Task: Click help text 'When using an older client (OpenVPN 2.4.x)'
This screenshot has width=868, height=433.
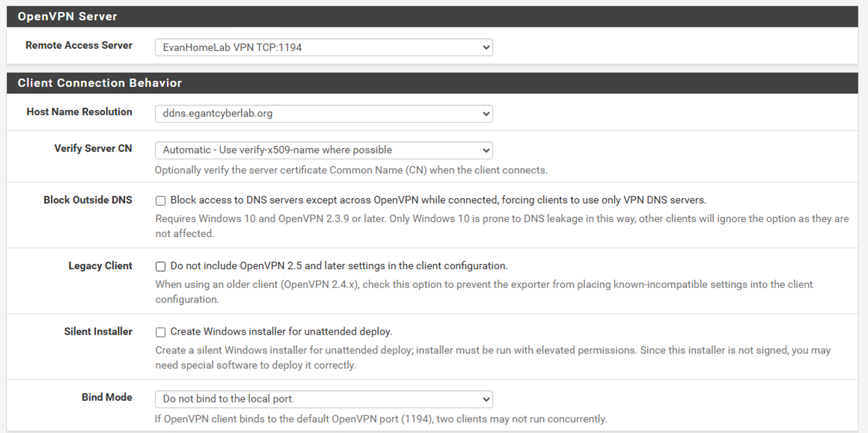Action: (258, 285)
